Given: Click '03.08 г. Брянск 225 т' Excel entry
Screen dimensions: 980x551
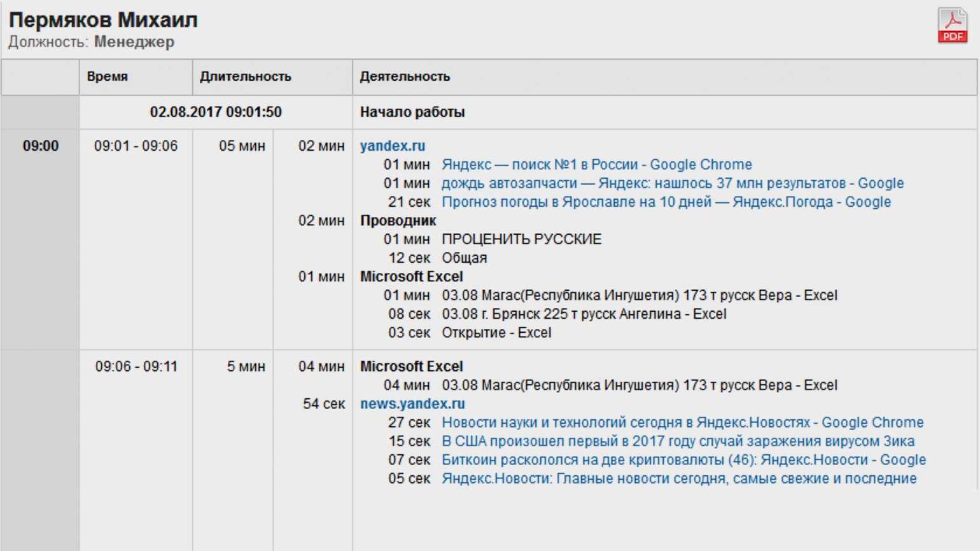Looking at the screenshot, I should (x=584, y=314).
